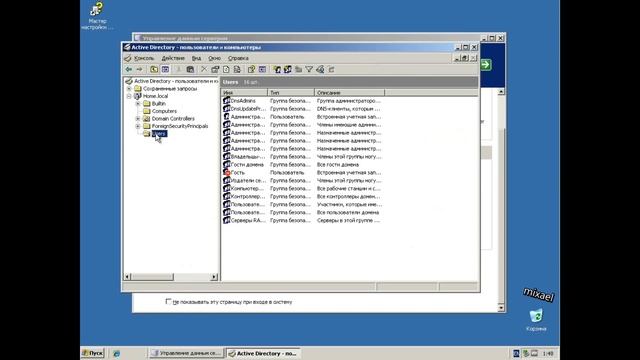Viewport: 640px width, 360px height.
Task: Select the root Active Directory tree node
Action: 176,81
